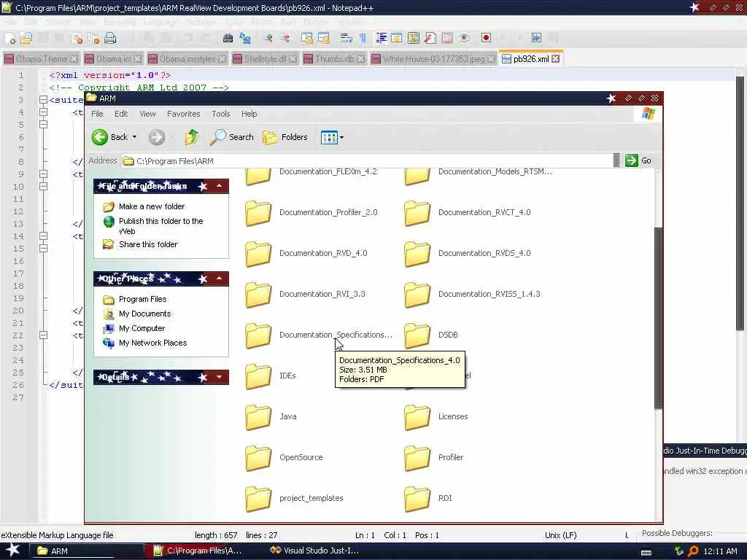The width and height of the screenshot is (747, 560).
Task: Click the Close document toolbar icon
Action: pos(77,39)
